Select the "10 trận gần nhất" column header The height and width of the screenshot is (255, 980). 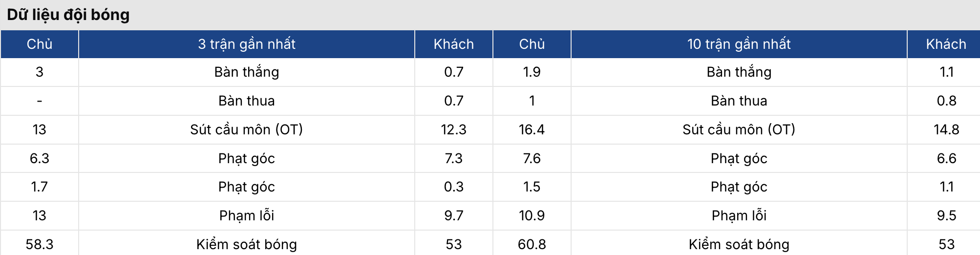click(x=739, y=44)
